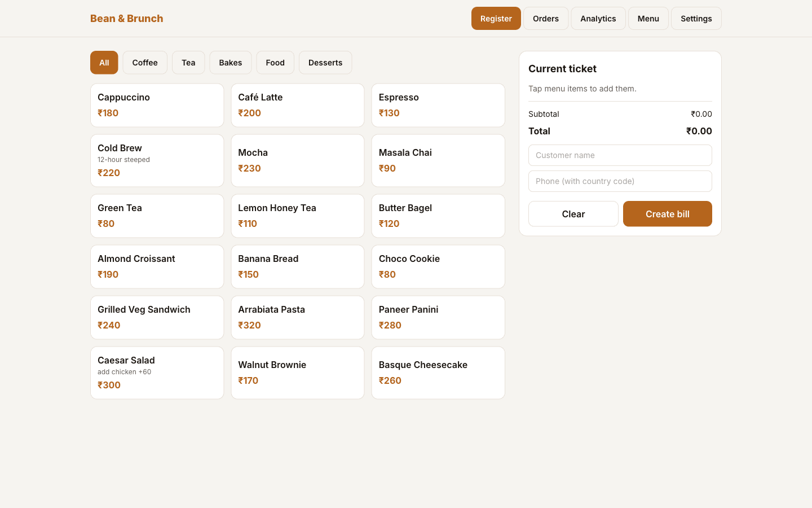Filter menu items by Tea
This screenshot has height=508, width=812.
pos(188,63)
